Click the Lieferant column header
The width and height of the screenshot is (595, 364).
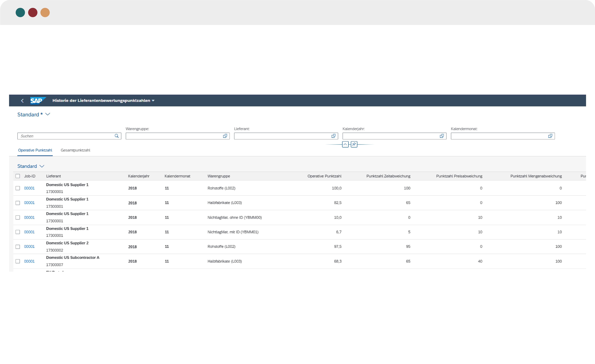[x=53, y=176]
